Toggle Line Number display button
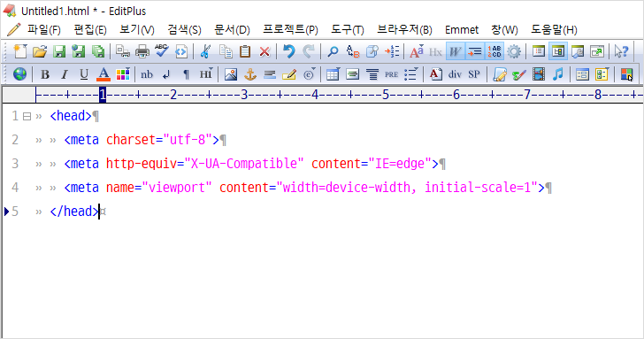 494,51
